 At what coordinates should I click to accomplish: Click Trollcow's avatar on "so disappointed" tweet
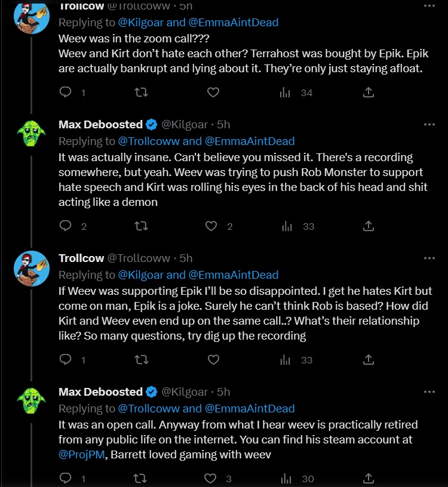tap(31, 269)
